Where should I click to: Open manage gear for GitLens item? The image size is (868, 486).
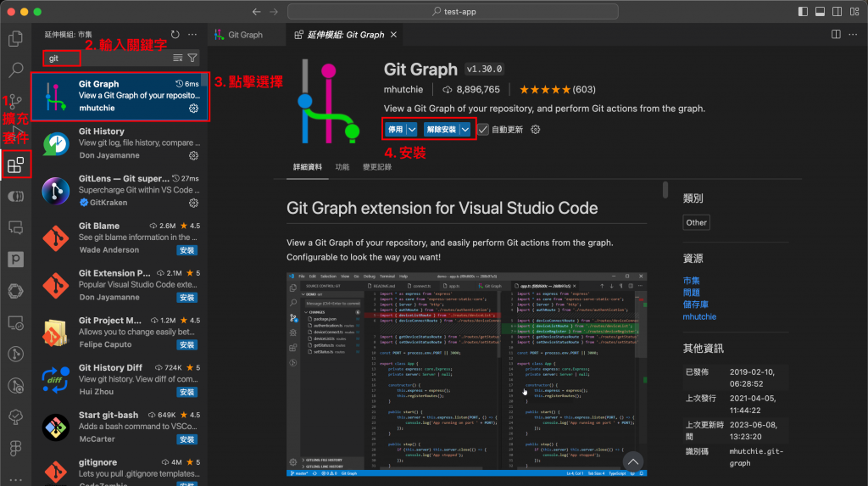(x=193, y=203)
